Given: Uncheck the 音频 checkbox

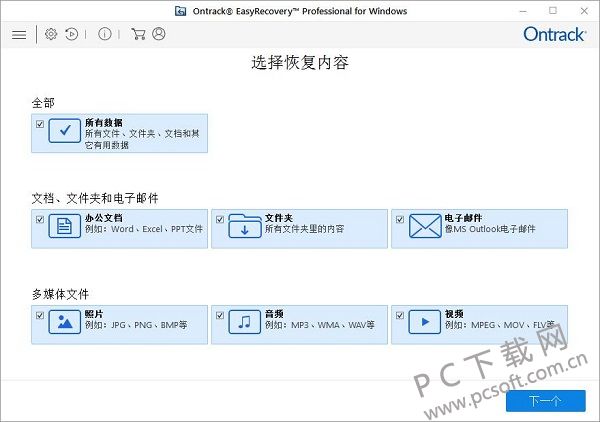Looking at the screenshot, I should coord(220,315).
